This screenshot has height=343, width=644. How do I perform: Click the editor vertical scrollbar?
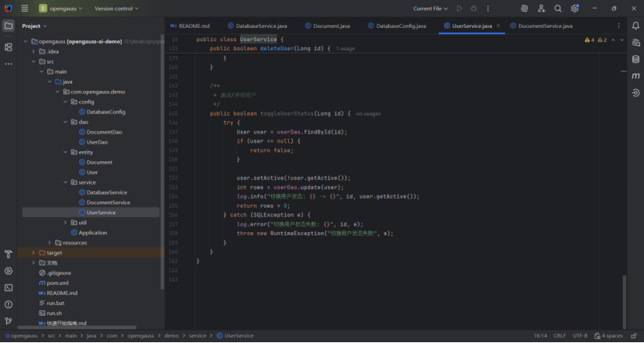[625, 301]
